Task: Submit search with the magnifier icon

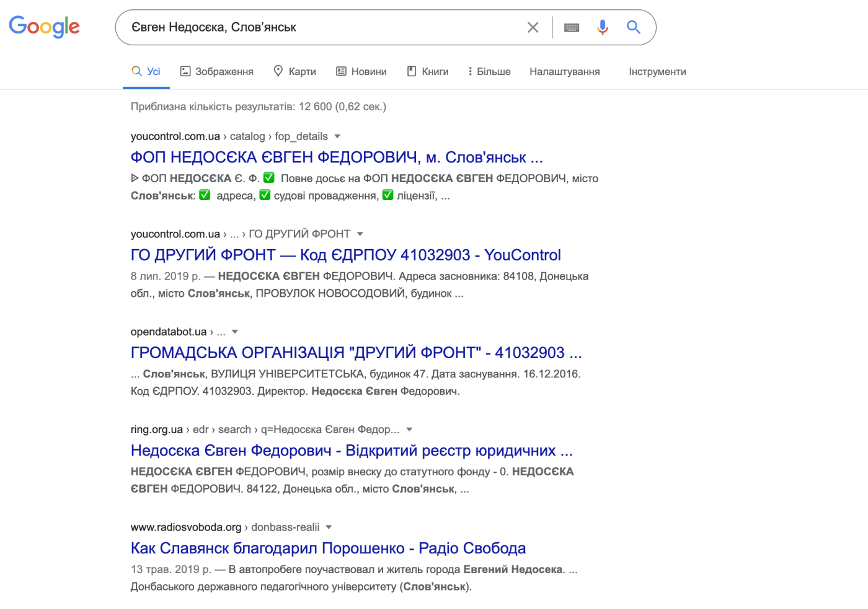Action: (633, 27)
